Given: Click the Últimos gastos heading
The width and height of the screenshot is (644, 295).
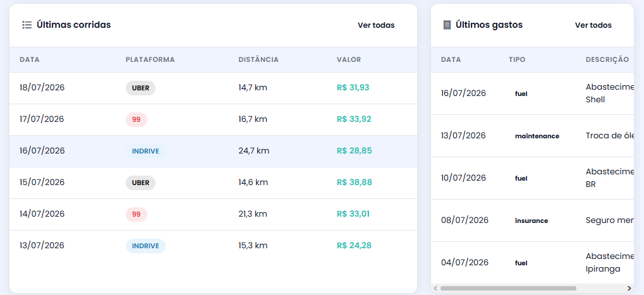Looking at the screenshot, I should tap(489, 25).
